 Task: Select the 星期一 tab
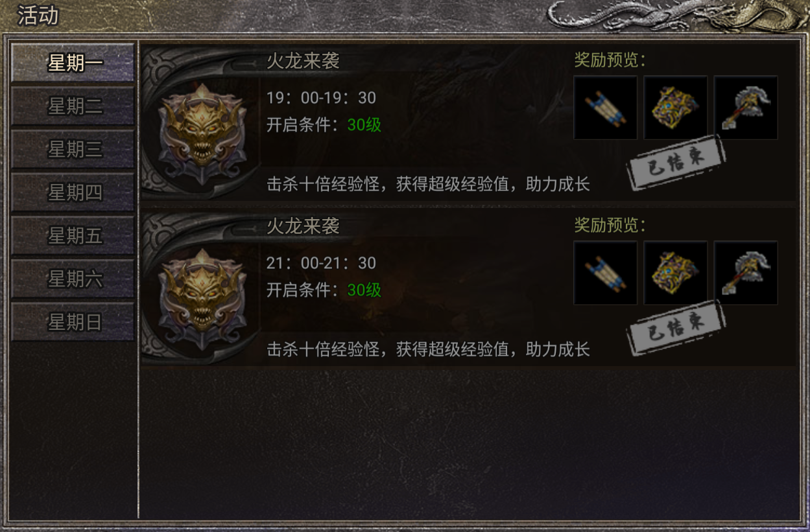click(x=73, y=63)
